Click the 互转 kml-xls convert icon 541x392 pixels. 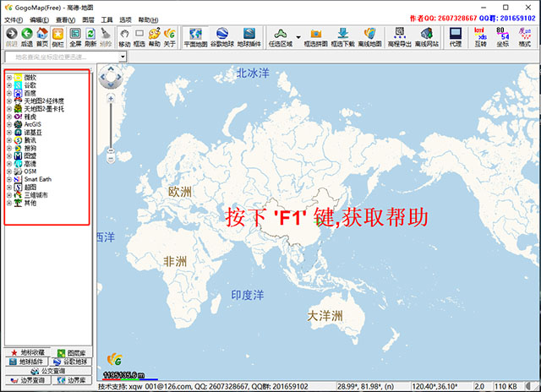coord(480,34)
